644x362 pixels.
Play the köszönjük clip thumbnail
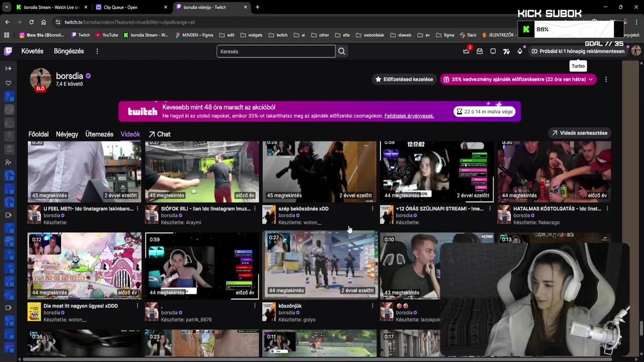tap(320, 264)
